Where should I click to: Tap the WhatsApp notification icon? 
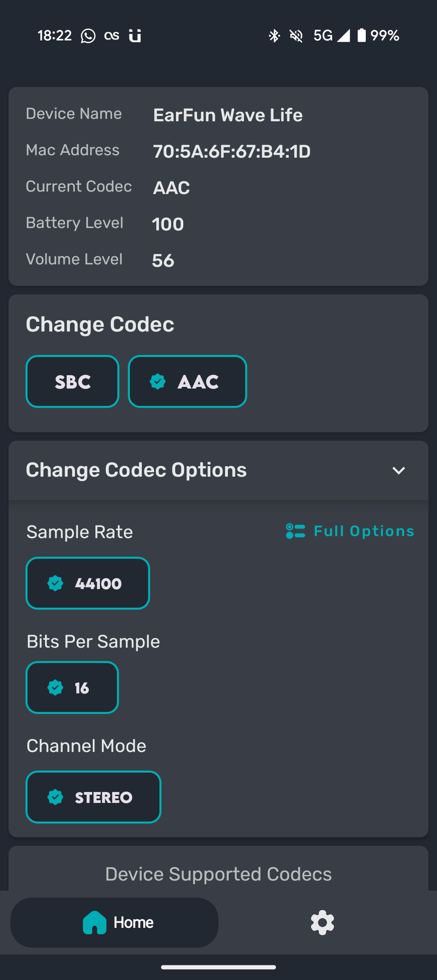pos(88,36)
